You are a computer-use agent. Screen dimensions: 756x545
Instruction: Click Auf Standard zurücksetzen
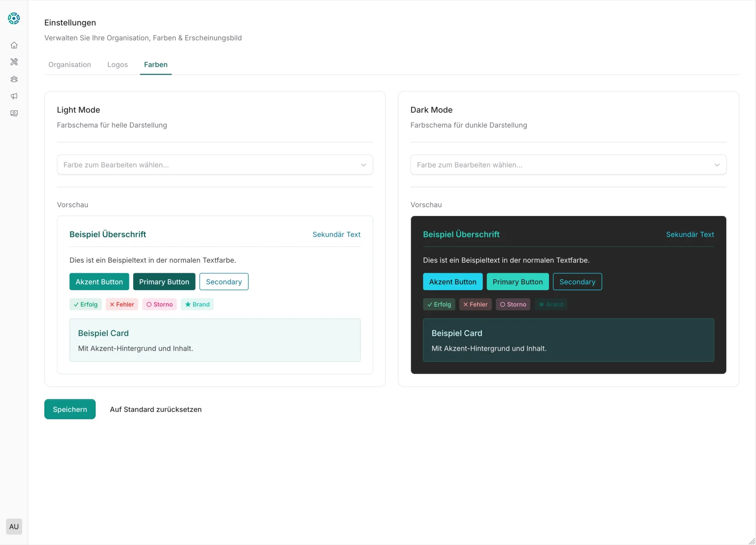[x=155, y=409]
